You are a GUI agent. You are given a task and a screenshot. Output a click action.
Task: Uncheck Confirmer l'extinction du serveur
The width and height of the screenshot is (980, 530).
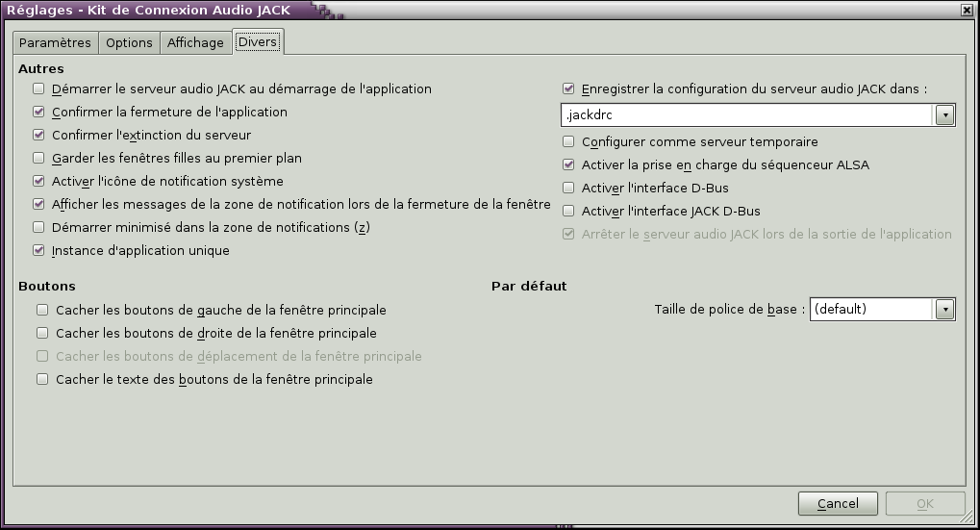click(x=38, y=135)
